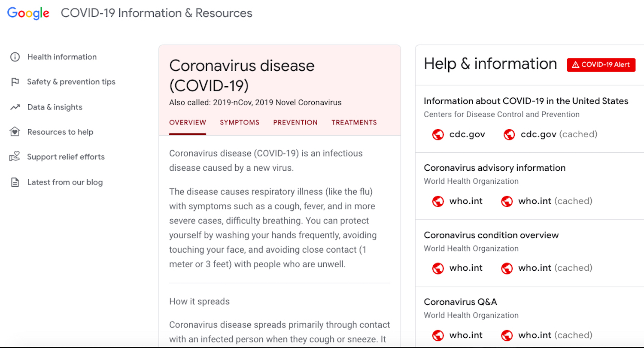Select the OVERVIEW tab
644x348 pixels.
point(188,123)
